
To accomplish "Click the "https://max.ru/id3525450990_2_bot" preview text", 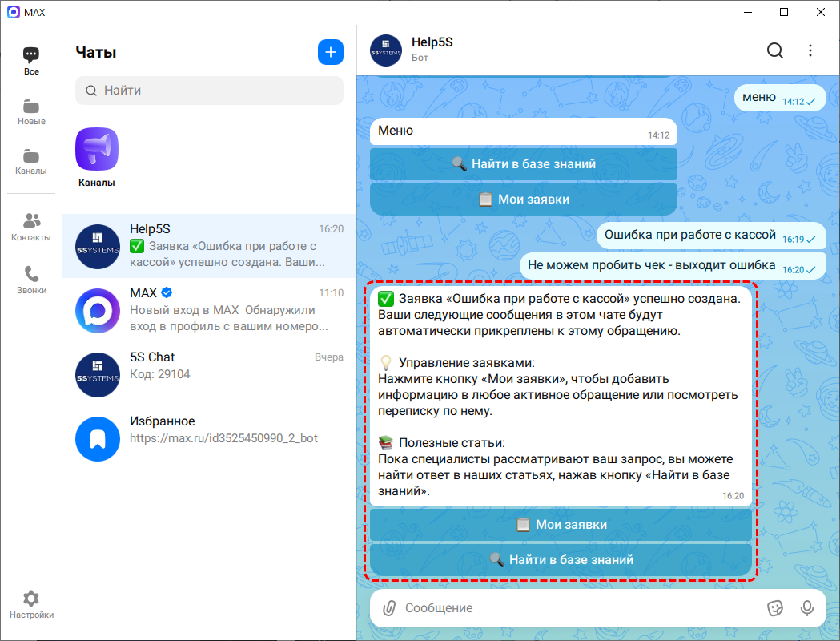I will click(x=223, y=438).
